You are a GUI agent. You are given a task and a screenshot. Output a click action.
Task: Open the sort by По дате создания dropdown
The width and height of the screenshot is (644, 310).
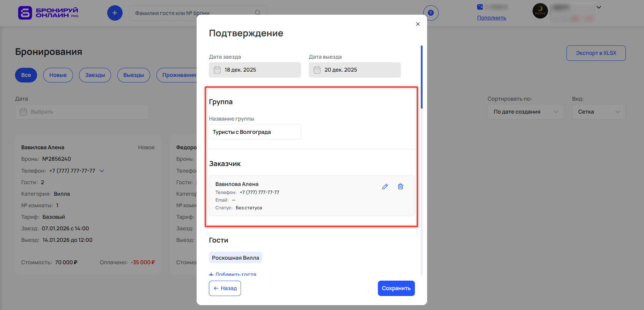[x=526, y=112]
